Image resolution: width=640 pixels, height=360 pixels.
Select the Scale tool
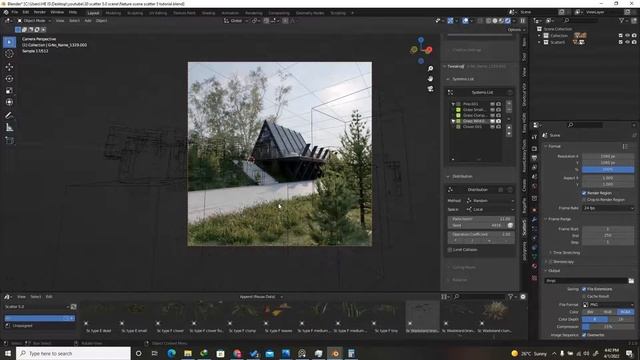tap(9, 91)
